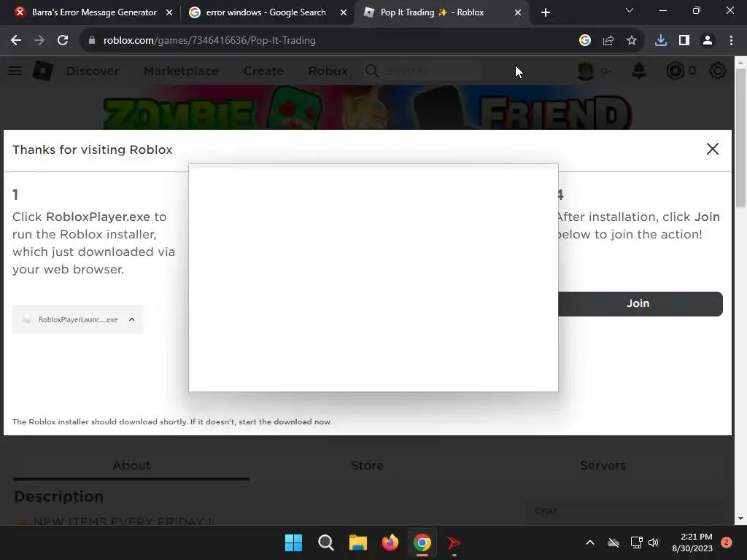Open Chrome downloads icon
The image size is (747, 560).
click(661, 41)
